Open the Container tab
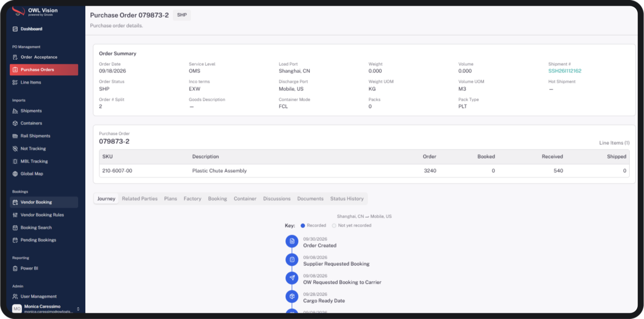 (x=245, y=199)
